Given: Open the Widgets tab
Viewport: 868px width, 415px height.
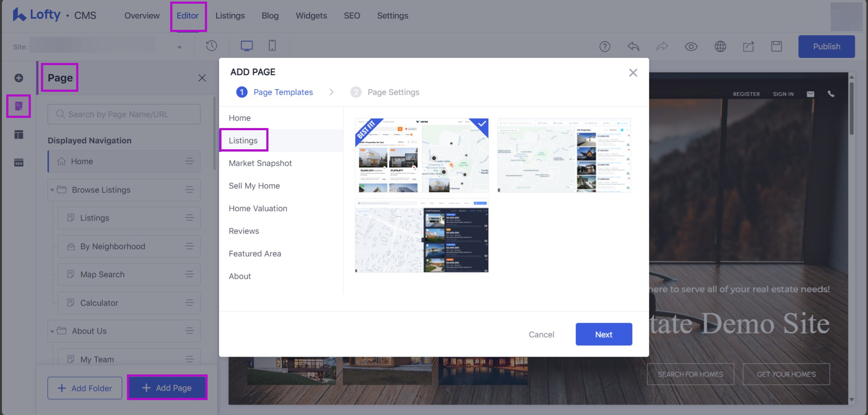Looking at the screenshot, I should (311, 16).
